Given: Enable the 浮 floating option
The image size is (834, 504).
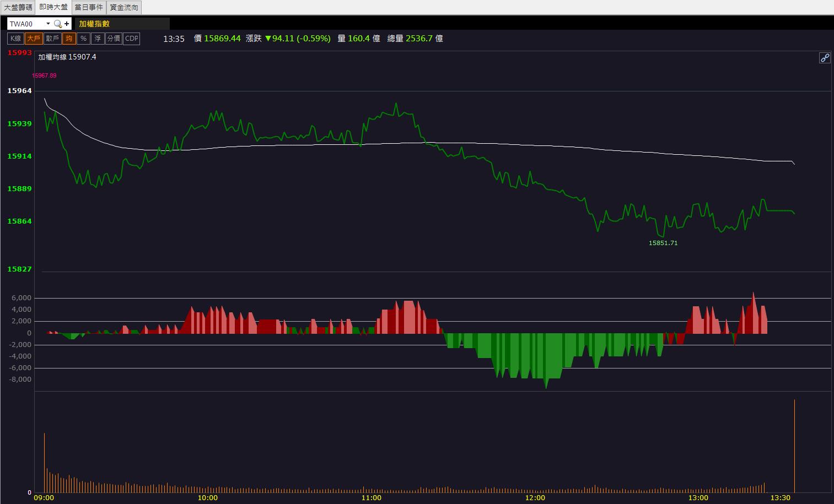Looking at the screenshot, I should tap(98, 39).
